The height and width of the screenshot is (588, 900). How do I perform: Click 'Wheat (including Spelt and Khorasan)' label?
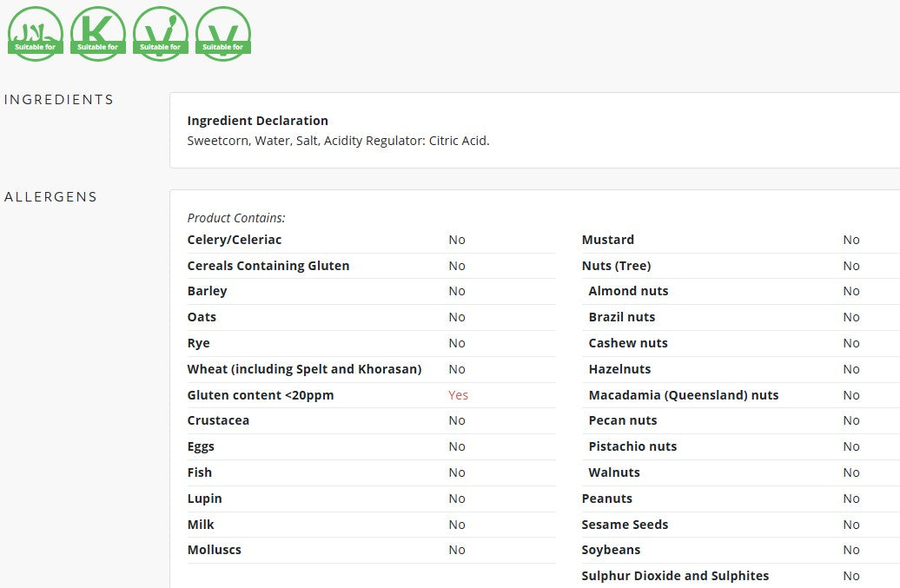click(304, 369)
